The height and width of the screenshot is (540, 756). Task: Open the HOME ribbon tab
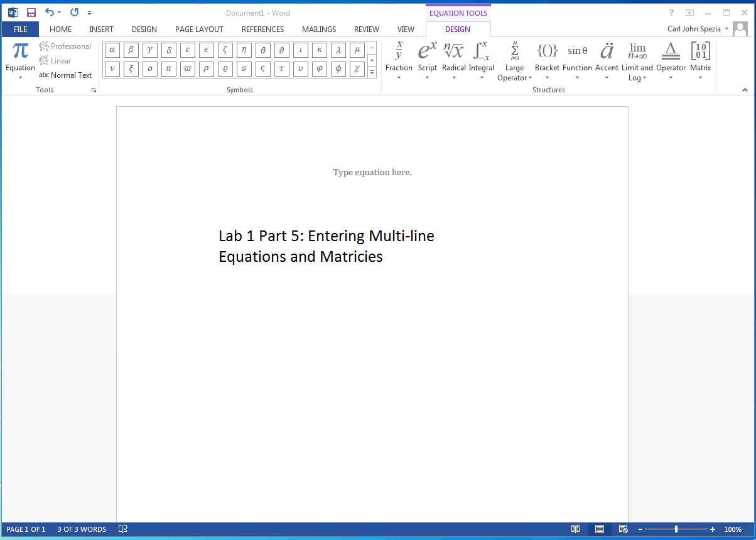click(x=60, y=29)
